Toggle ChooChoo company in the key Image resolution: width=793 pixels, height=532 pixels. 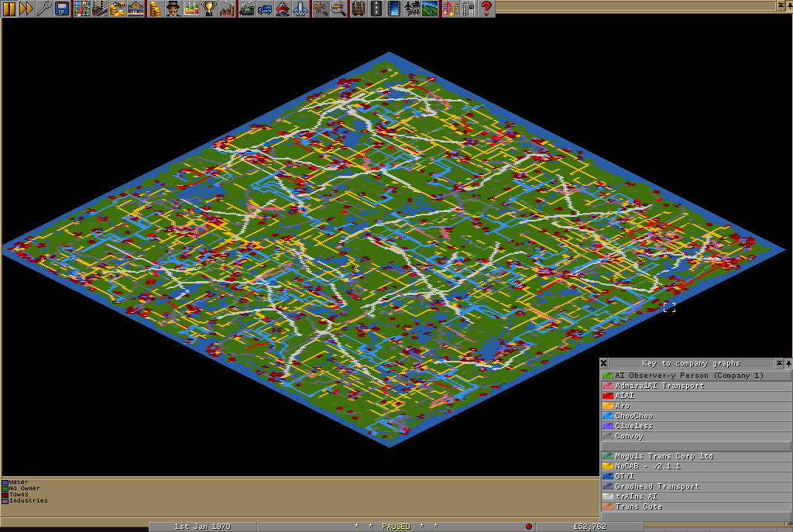(695, 416)
